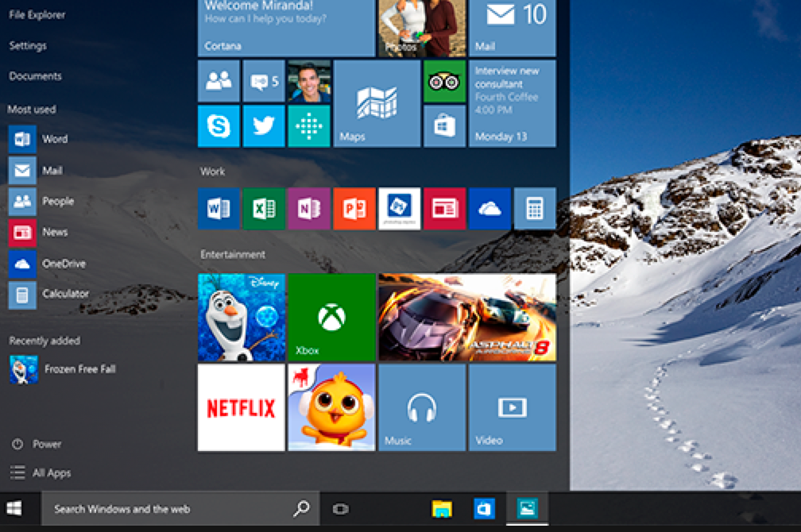The image size is (801, 532).
Task: Open File Explorer from the taskbar
Action: [441, 509]
